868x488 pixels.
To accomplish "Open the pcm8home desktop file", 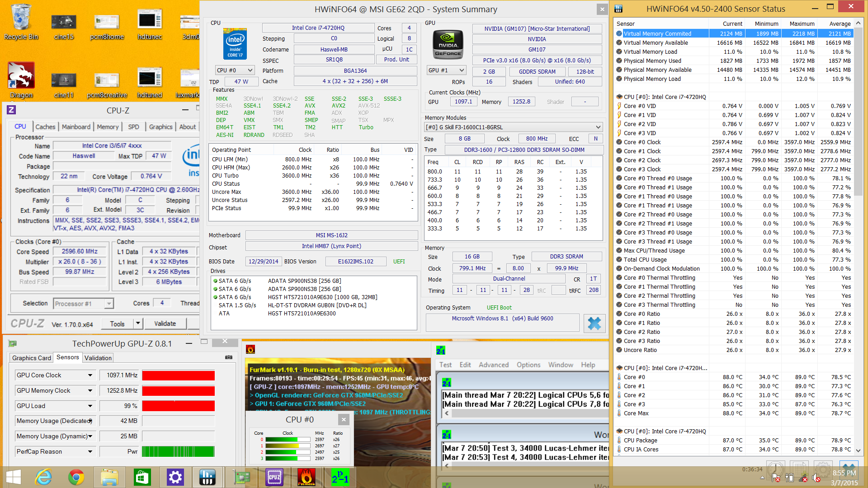I will [x=107, y=26].
